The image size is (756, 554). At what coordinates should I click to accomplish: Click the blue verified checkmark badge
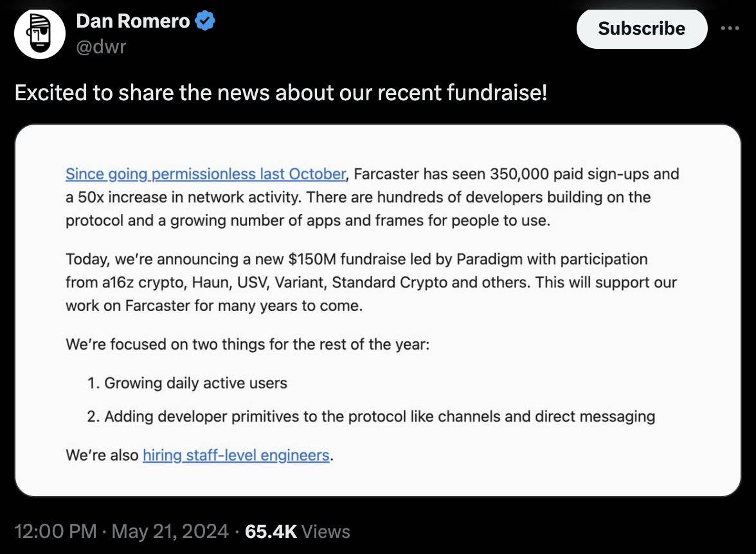205,21
